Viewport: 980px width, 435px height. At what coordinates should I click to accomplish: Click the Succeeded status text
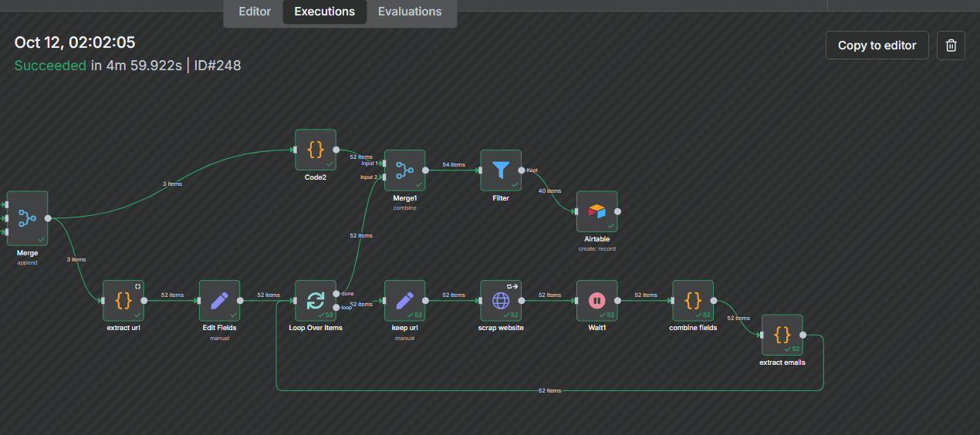50,66
